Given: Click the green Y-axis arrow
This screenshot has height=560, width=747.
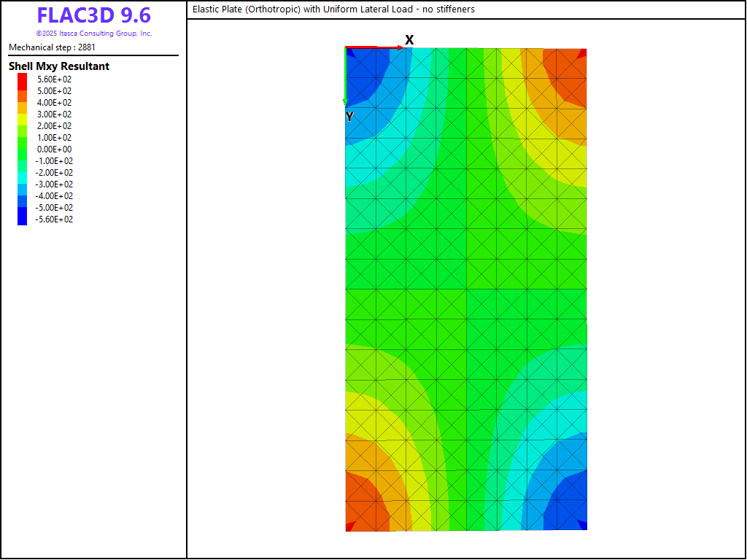Looking at the screenshot, I should coord(345,77).
